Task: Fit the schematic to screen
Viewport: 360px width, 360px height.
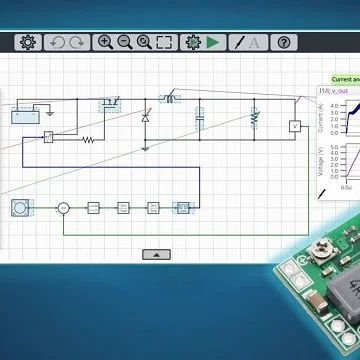Action: pyautogui.click(x=164, y=43)
